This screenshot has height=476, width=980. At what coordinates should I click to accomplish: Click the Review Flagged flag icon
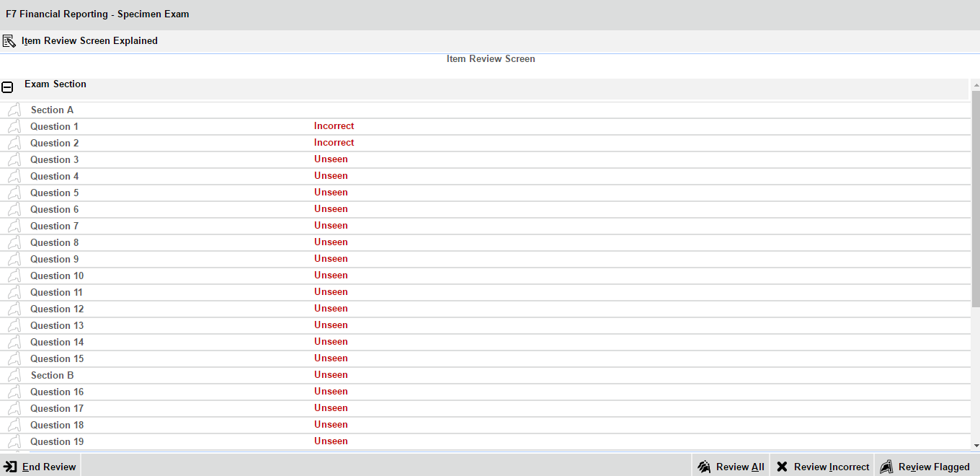pyautogui.click(x=886, y=467)
